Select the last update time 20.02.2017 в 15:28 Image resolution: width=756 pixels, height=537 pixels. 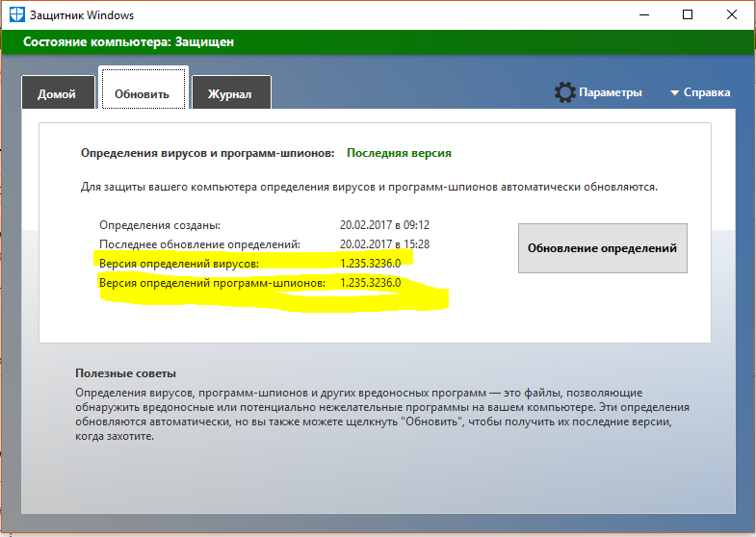(x=384, y=244)
